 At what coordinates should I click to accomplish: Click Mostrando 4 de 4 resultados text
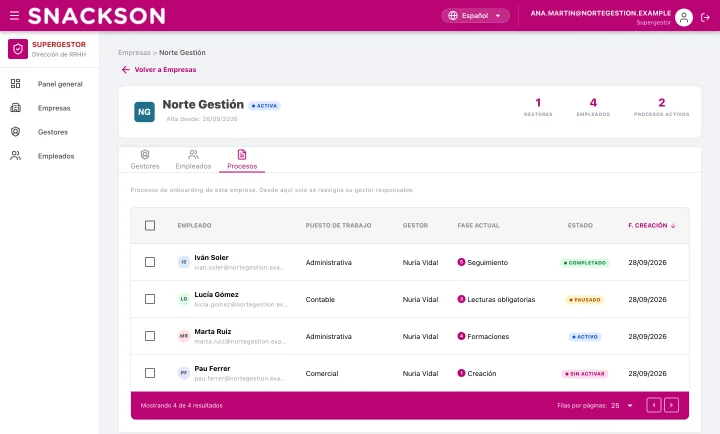[181, 406]
